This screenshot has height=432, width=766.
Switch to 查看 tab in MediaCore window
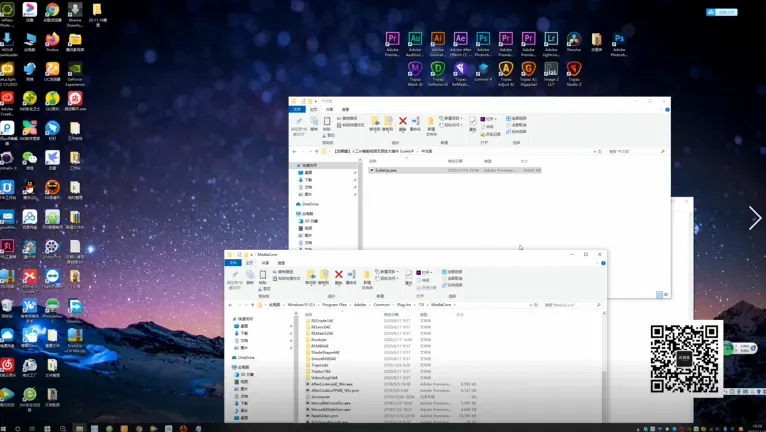point(281,263)
